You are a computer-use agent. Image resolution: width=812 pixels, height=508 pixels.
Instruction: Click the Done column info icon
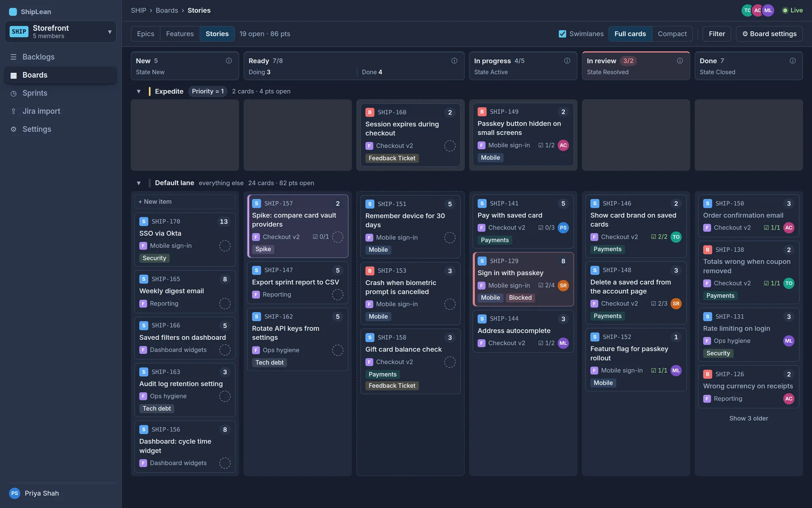[793, 61]
